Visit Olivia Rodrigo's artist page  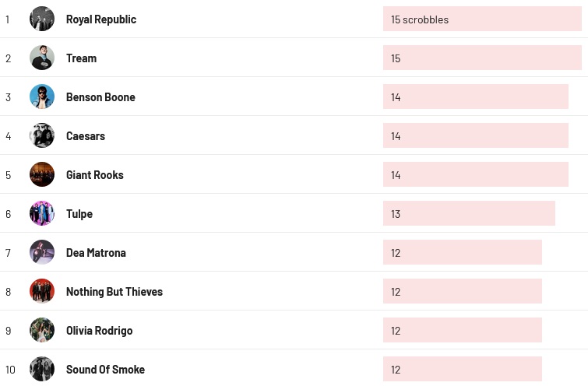[x=100, y=331]
